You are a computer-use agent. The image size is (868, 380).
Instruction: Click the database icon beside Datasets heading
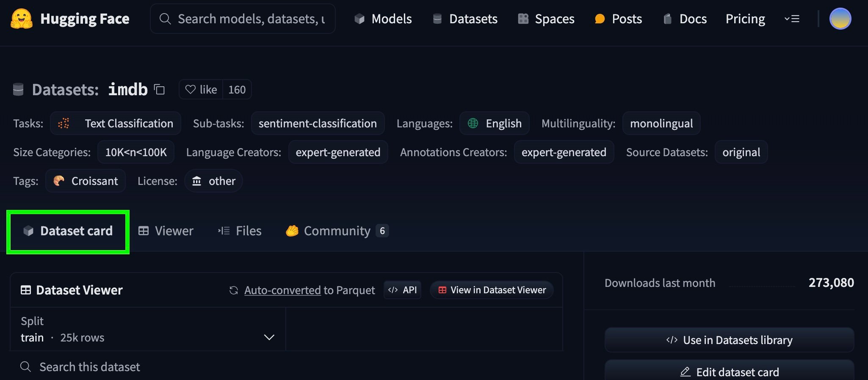pyautogui.click(x=18, y=90)
